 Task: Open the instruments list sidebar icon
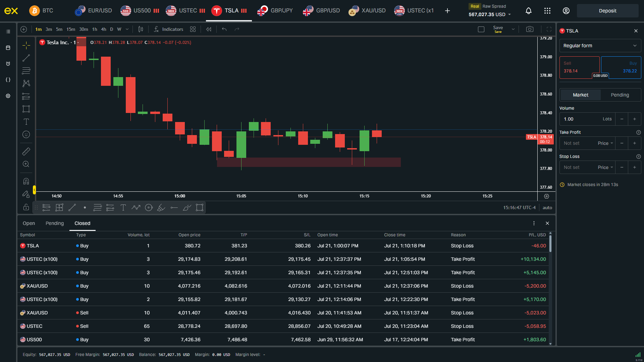pos(8,32)
